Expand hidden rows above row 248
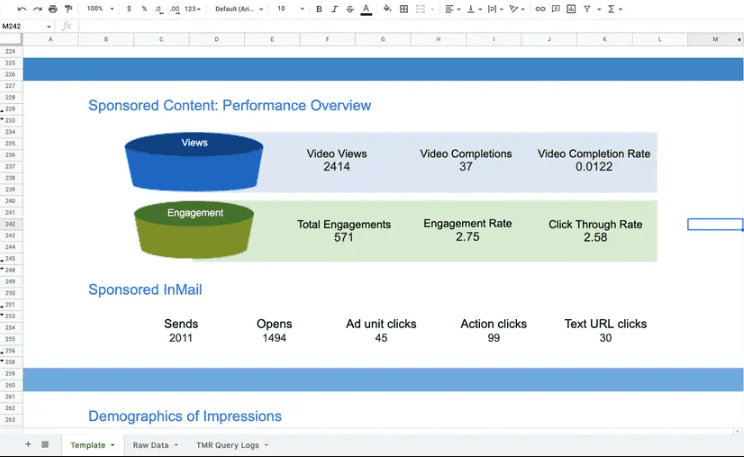Screen dimensions: 744x457 [2, 269]
